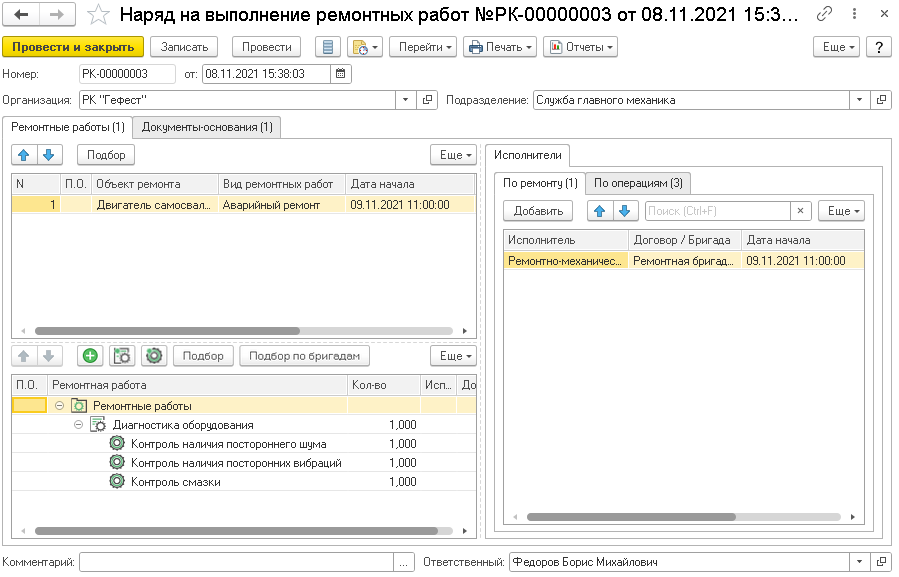
Task: Open the top toolbar Еще menu
Action: 837,47
